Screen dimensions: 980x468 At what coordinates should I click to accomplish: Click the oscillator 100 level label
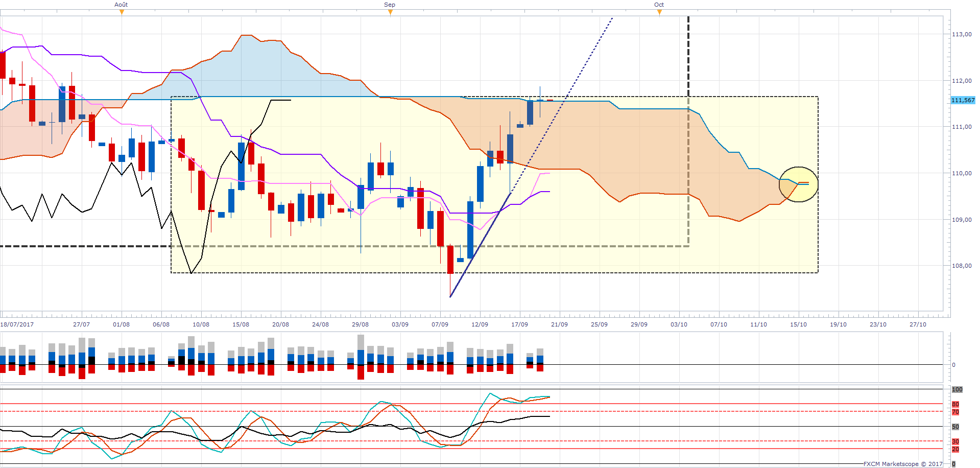pos(957,389)
